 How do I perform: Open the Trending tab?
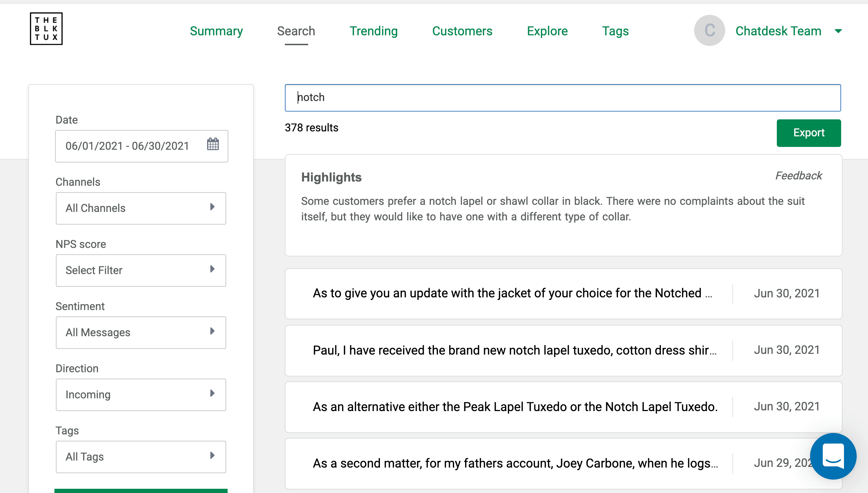click(374, 31)
